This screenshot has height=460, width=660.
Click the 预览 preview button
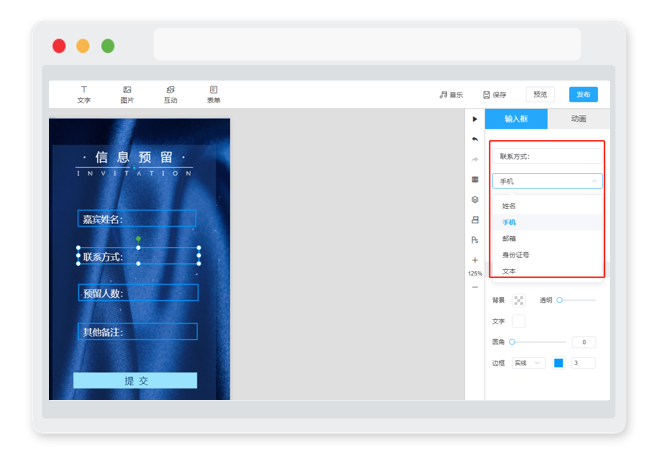point(540,94)
